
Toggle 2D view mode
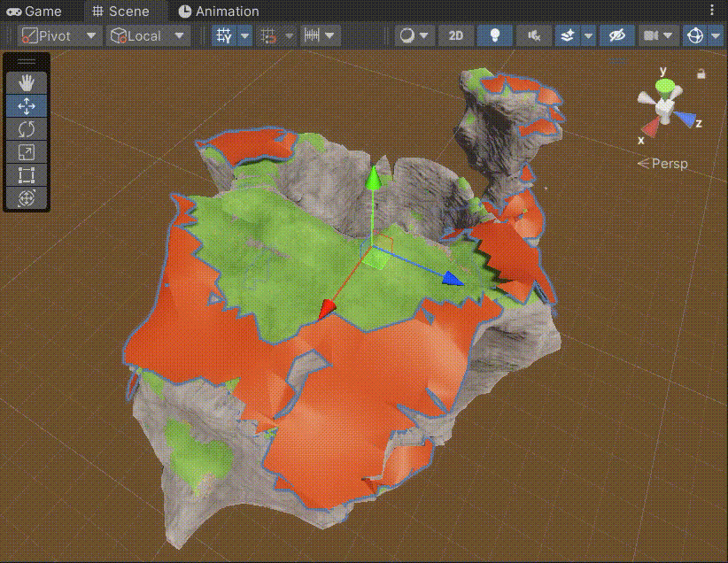(455, 35)
